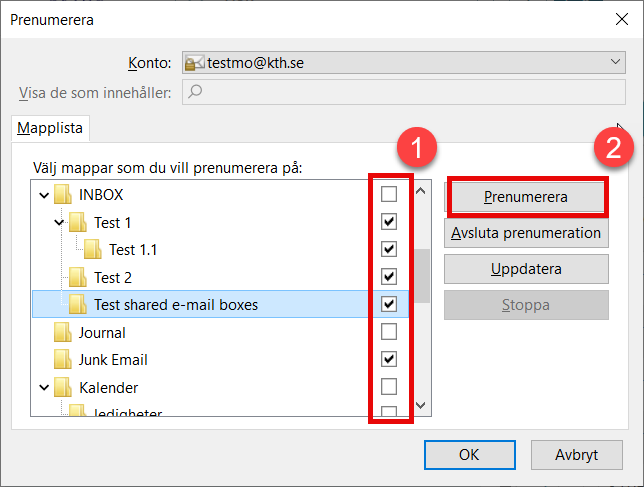Check the Journal subscription checkbox
The image size is (644, 487).
[389, 331]
